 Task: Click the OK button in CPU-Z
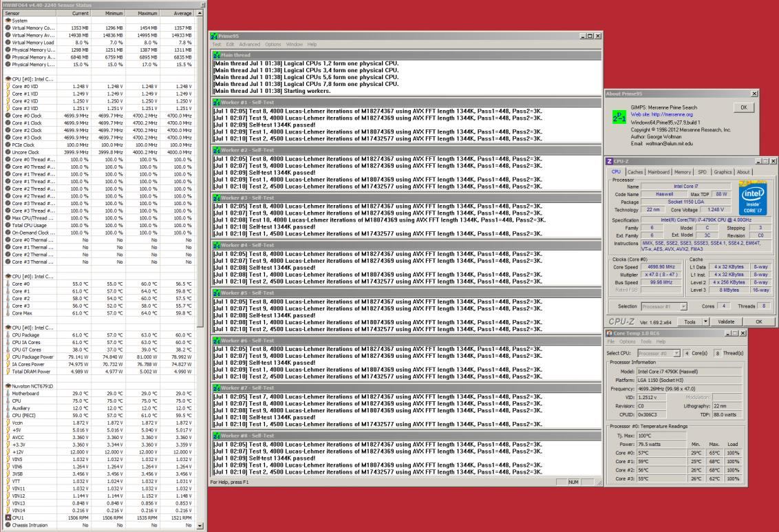[x=758, y=322]
